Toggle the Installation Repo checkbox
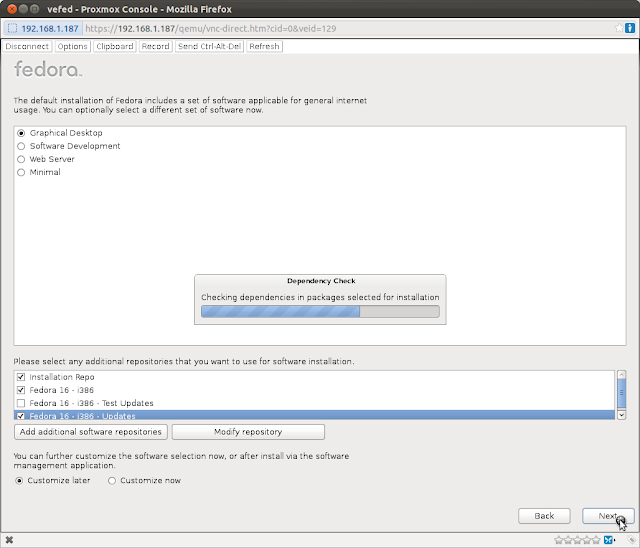640x548 pixels. (21, 377)
